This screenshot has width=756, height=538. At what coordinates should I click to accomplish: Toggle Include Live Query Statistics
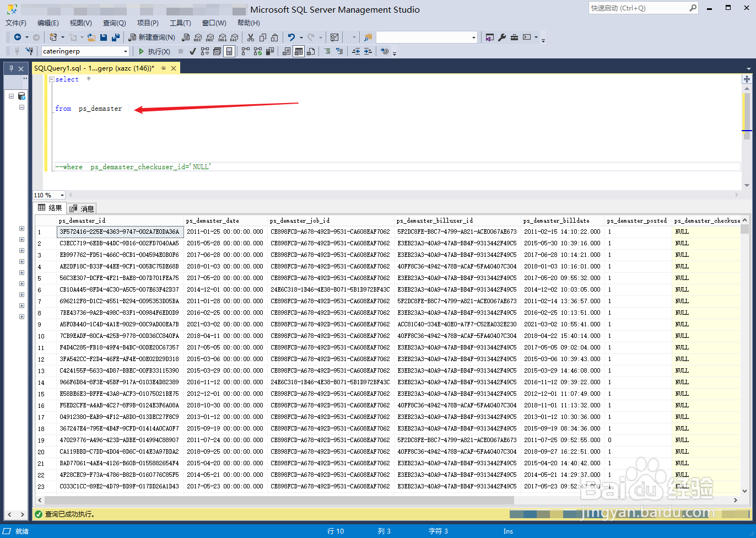click(257, 51)
